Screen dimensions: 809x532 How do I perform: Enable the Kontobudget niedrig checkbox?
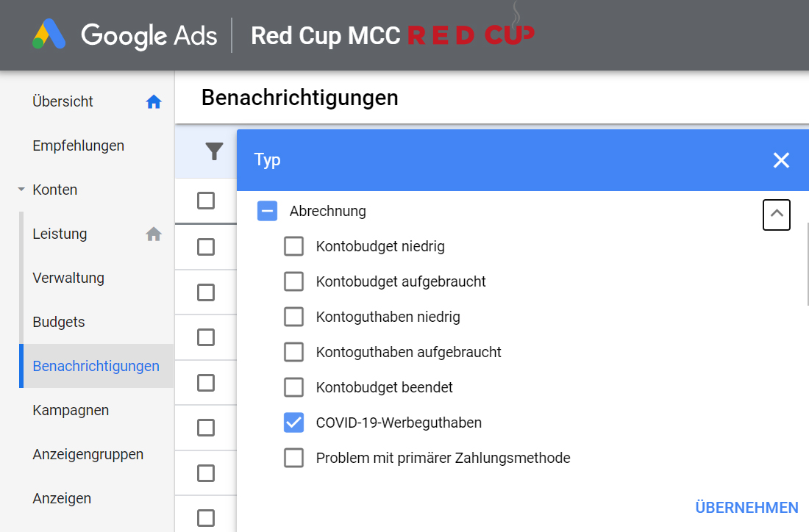[293, 247]
